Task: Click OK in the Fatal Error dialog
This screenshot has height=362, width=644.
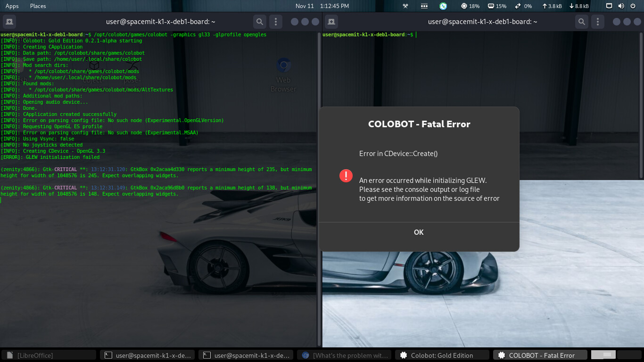Action: (419, 232)
